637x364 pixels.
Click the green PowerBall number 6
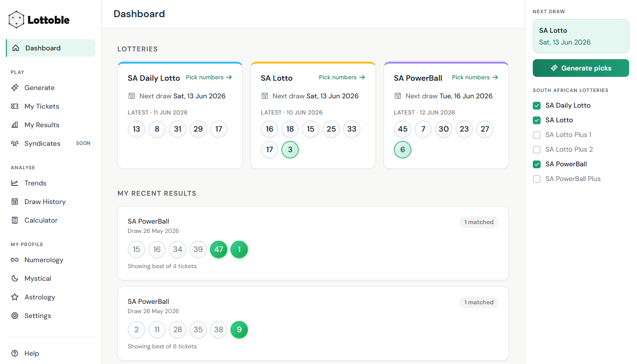coord(403,150)
